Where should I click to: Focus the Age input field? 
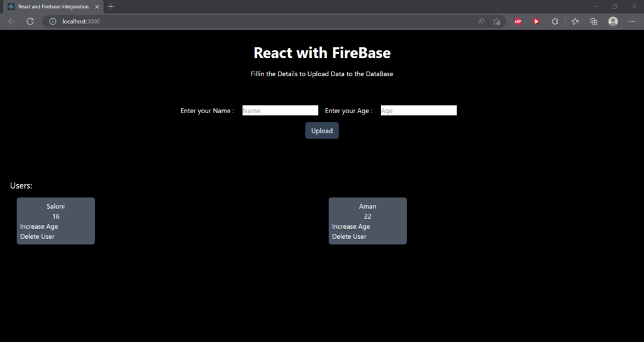point(418,111)
